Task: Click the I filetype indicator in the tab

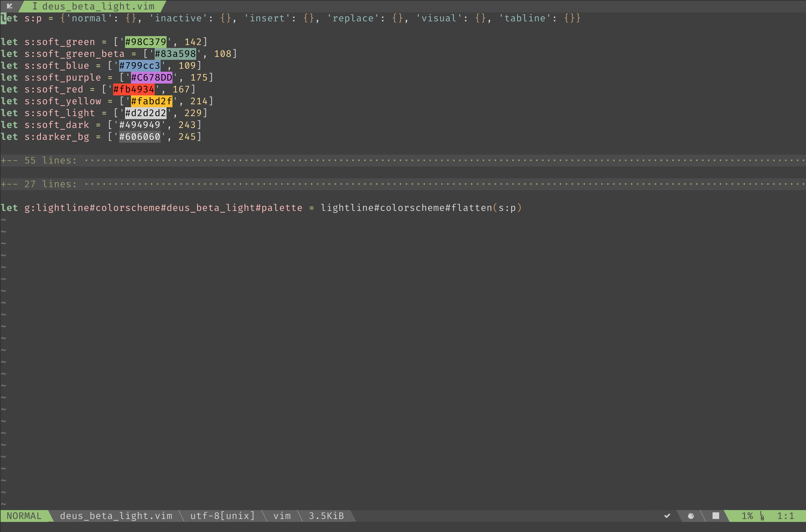Action: point(35,6)
